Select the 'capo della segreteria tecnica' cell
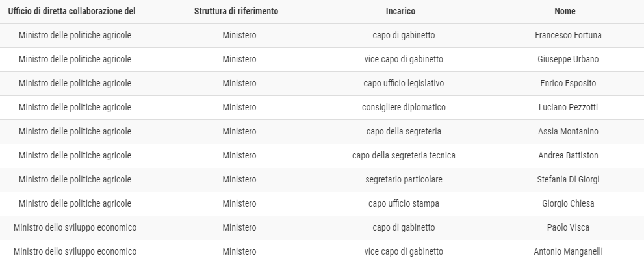Screen dimensions: 644x263 point(404,155)
